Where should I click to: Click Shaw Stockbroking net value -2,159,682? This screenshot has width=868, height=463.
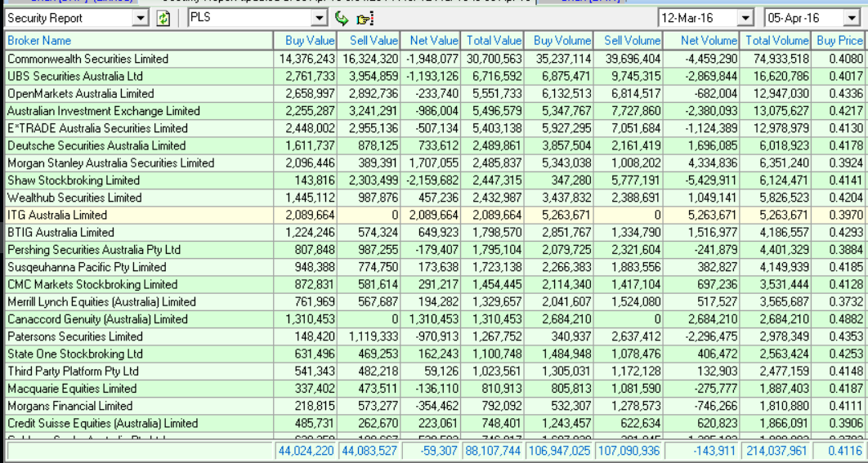[x=434, y=180]
